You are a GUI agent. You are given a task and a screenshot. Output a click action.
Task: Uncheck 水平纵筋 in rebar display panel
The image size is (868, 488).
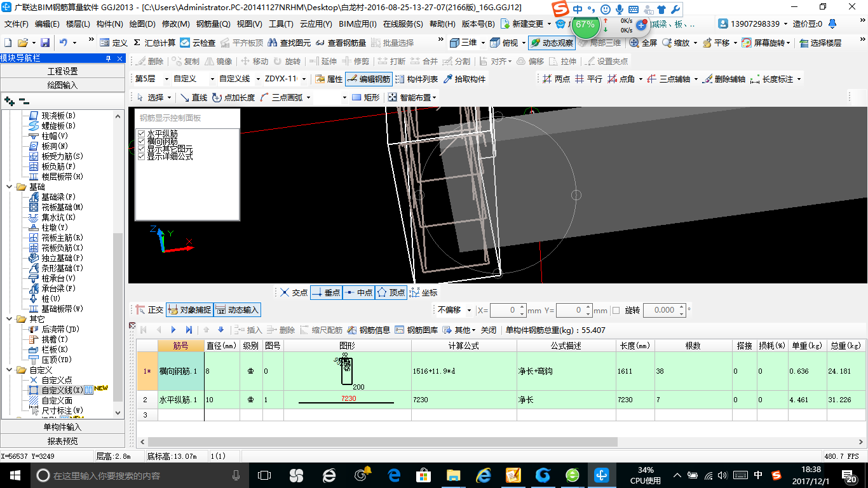pos(141,133)
